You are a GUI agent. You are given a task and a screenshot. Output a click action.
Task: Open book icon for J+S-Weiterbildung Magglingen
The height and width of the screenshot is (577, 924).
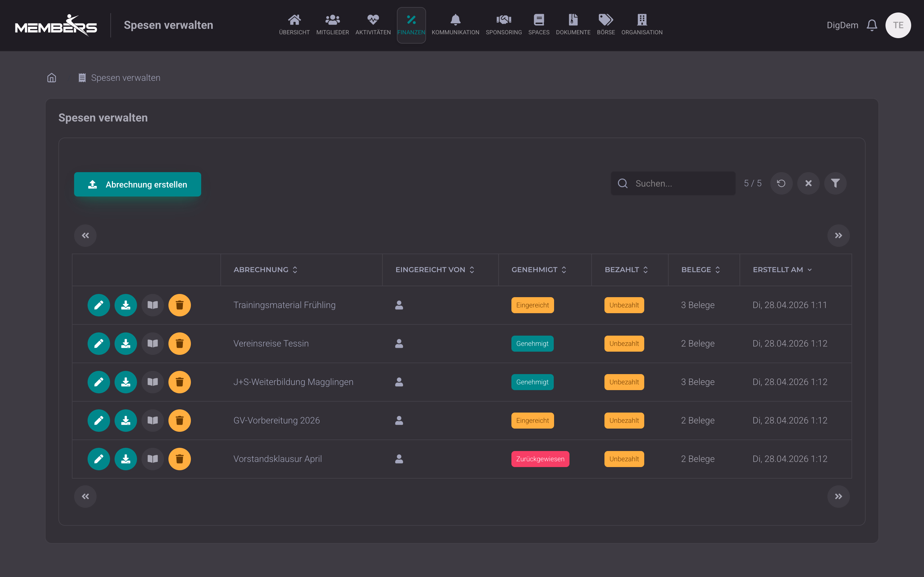tap(153, 382)
